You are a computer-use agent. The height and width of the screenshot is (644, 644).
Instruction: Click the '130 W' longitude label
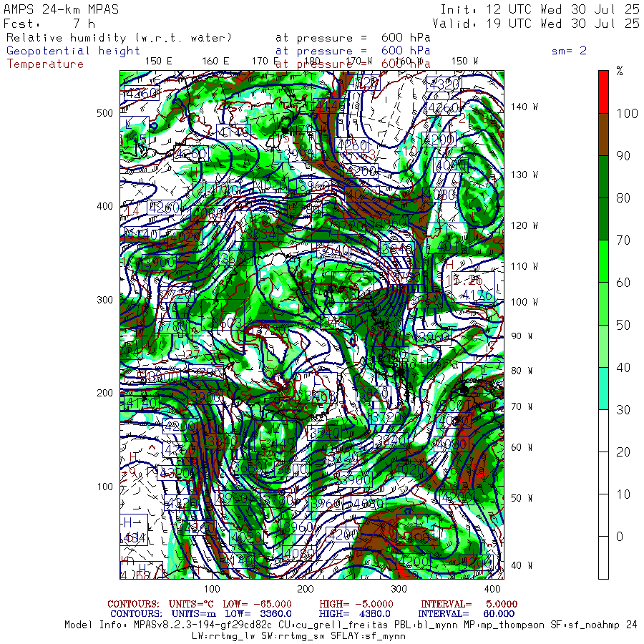[x=524, y=175]
